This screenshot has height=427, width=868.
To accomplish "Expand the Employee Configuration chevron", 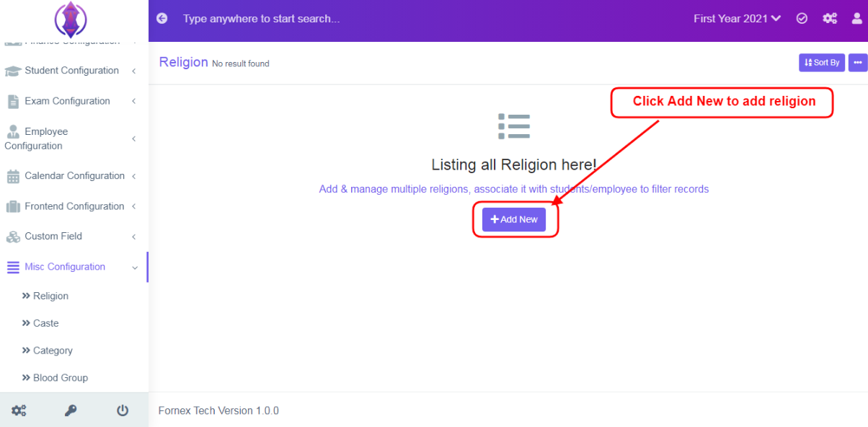I will tap(134, 138).
